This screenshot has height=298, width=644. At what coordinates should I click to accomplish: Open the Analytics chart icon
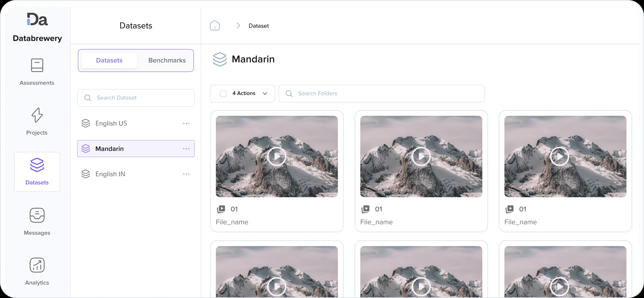coord(37,265)
